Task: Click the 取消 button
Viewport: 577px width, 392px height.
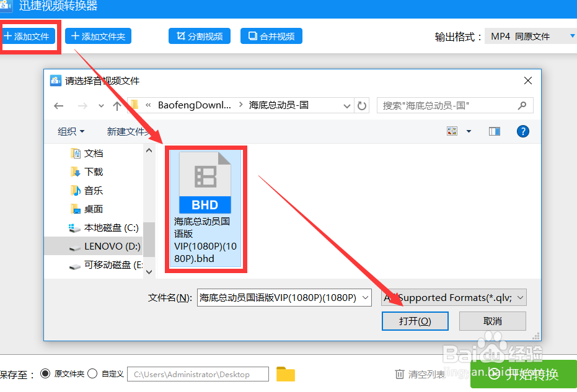Action: [x=492, y=321]
